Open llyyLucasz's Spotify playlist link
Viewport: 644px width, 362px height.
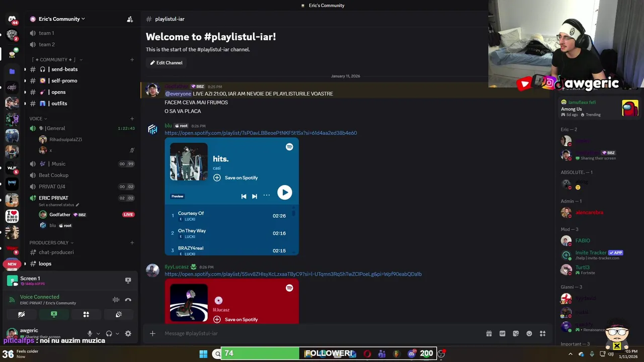click(293, 275)
